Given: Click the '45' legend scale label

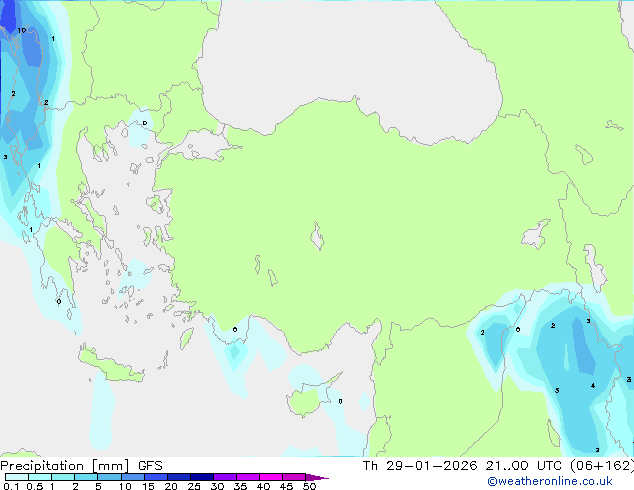Looking at the screenshot, I should point(286,486).
